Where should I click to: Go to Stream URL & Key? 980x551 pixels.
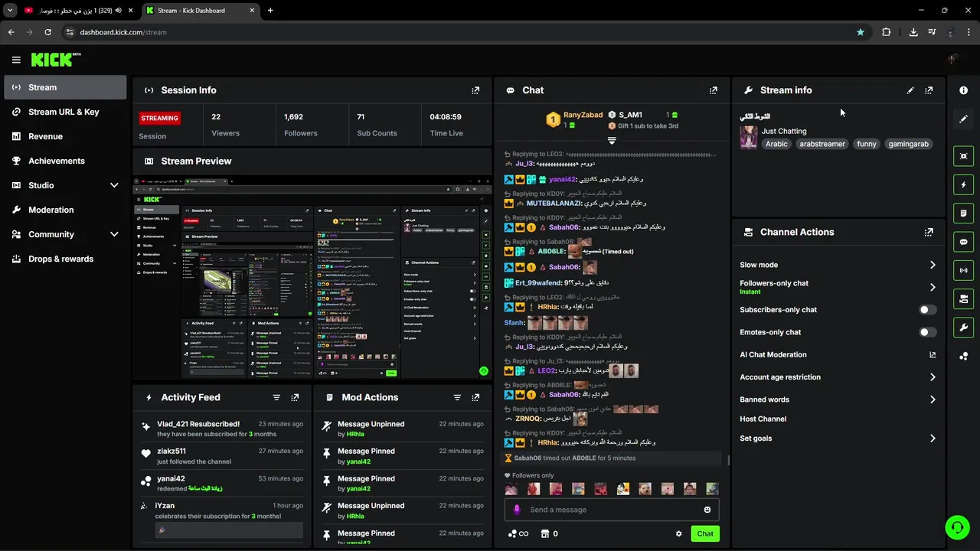click(65, 112)
